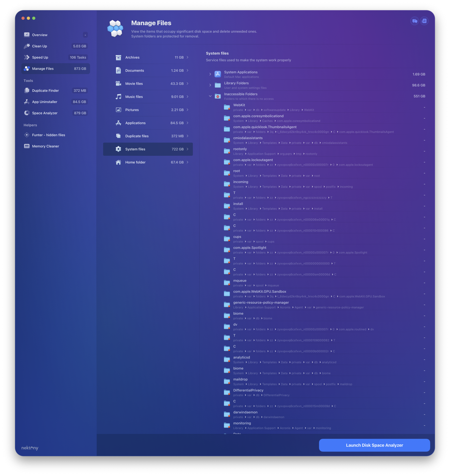Select the monitoring folder row
Screen dimensions: 450x476
pos(324,426)
